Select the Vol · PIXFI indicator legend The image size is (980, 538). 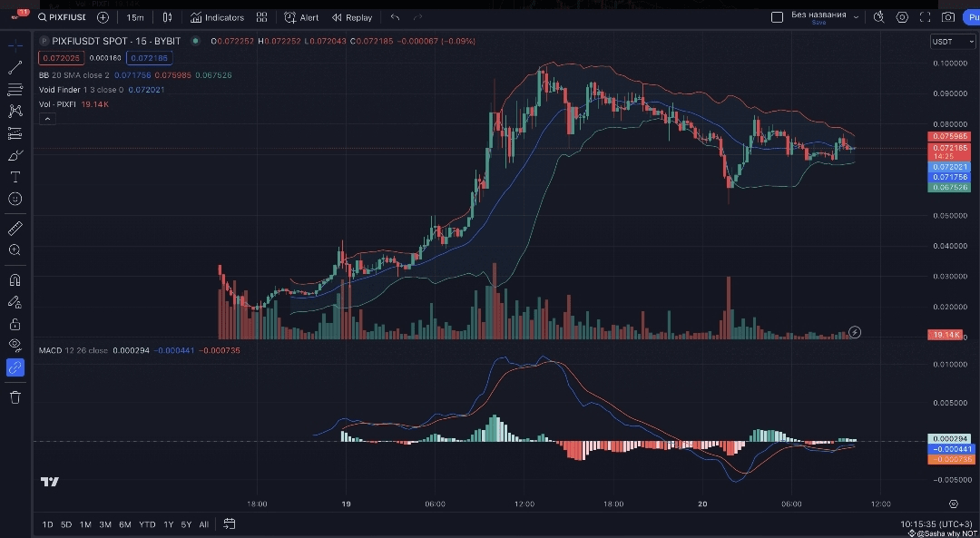point(57,103)
